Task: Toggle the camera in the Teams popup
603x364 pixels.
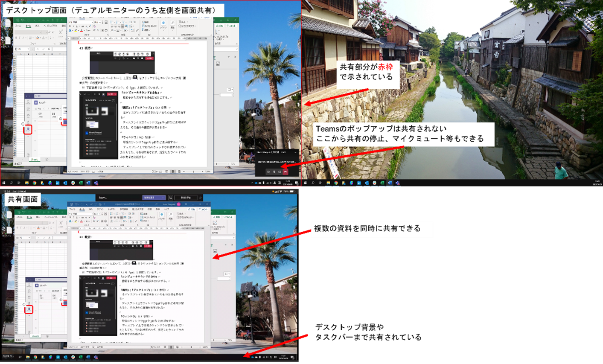Action: coord(268,172)
